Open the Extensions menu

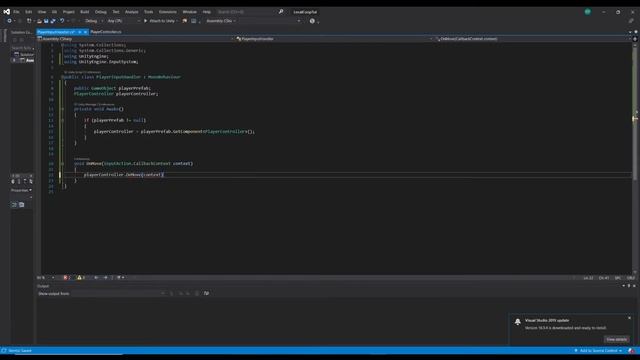[x=168, y=12]
